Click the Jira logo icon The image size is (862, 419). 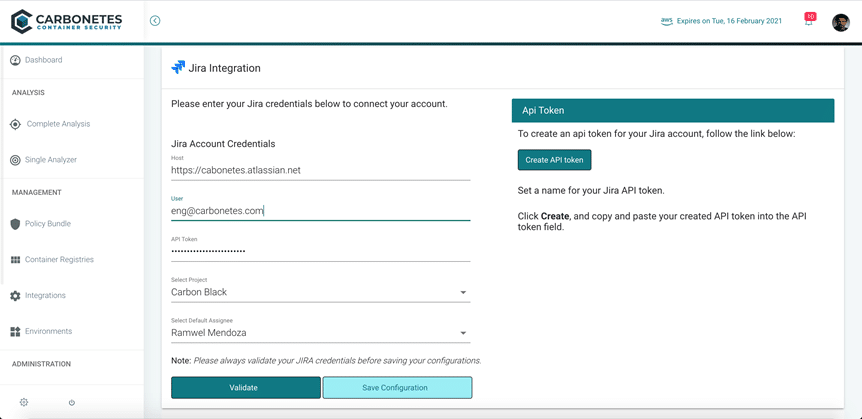(x=178, y=68)
